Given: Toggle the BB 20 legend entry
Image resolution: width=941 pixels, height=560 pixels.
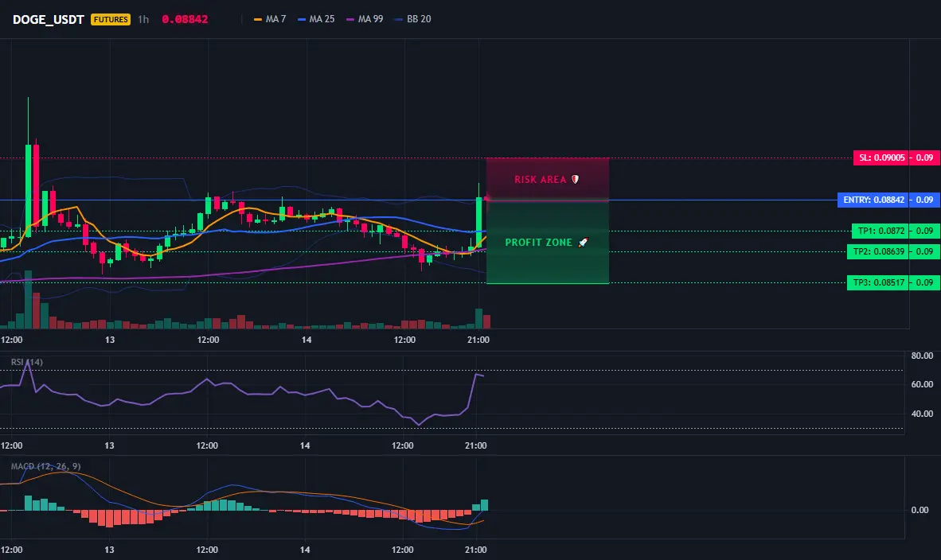Looking at the screenshot, I should (x=413, y=19).
